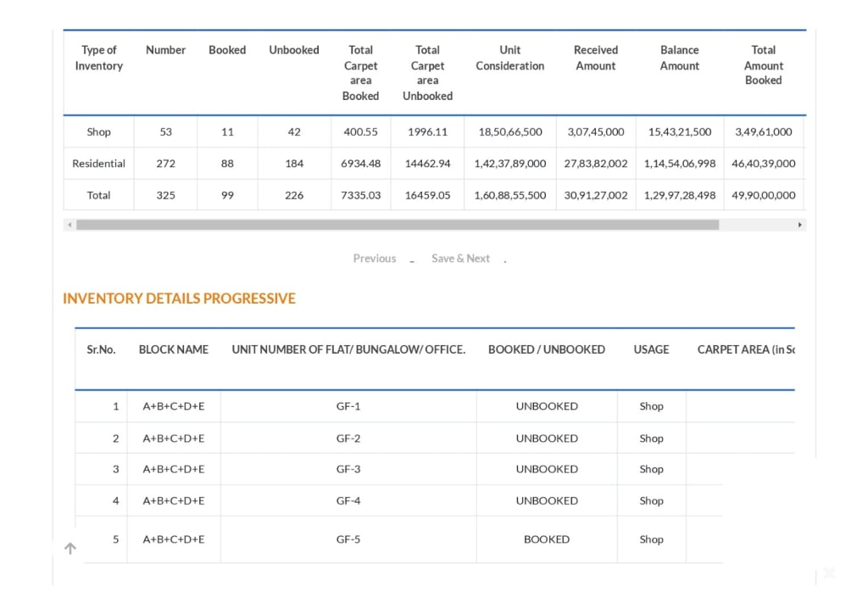Screen dimensions: 868x614
Task: Click the INVENTORY DETAILS PROGRESSIVE heading
Action: tap(179, 299)
